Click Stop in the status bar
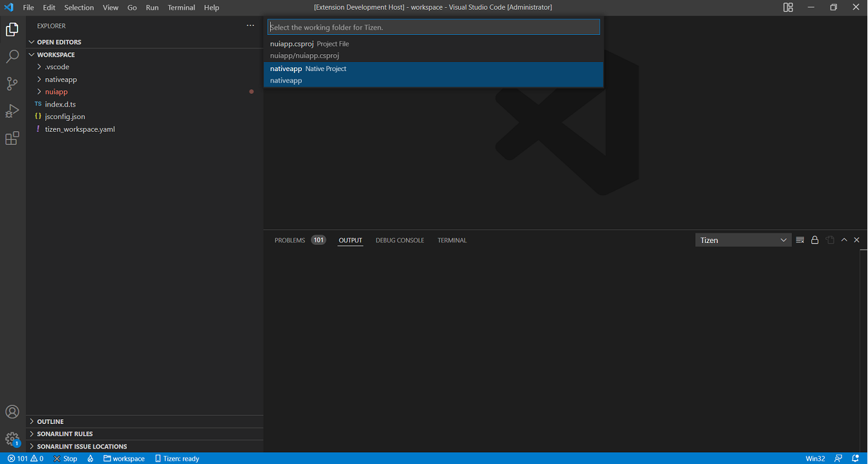The image size is (868, 464). (65, 458)
